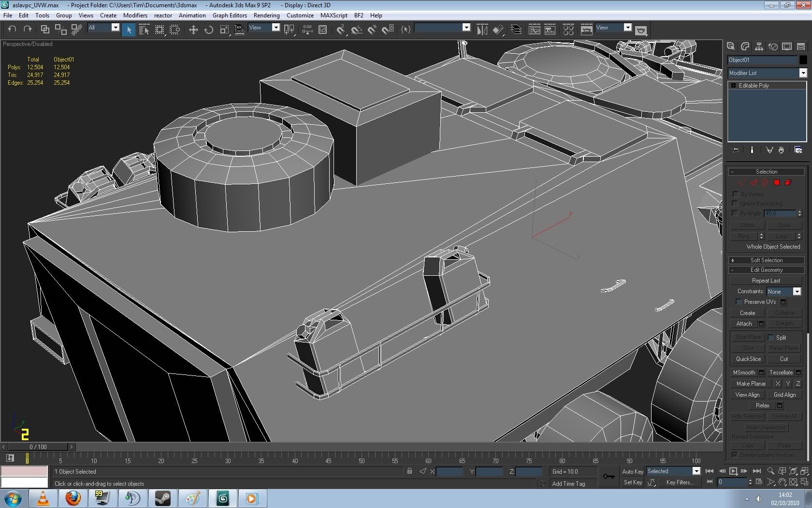Open the Hierarchy command panel tab
Screen dimensions: 812x508
[759, 46]
